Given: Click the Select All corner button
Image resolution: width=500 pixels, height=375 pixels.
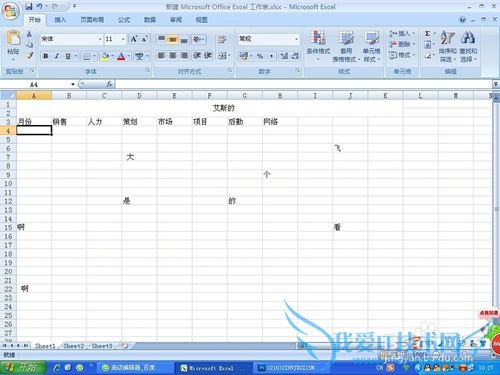Looking at the screenshot, I should pyautogui.click(x=8, y=96).
